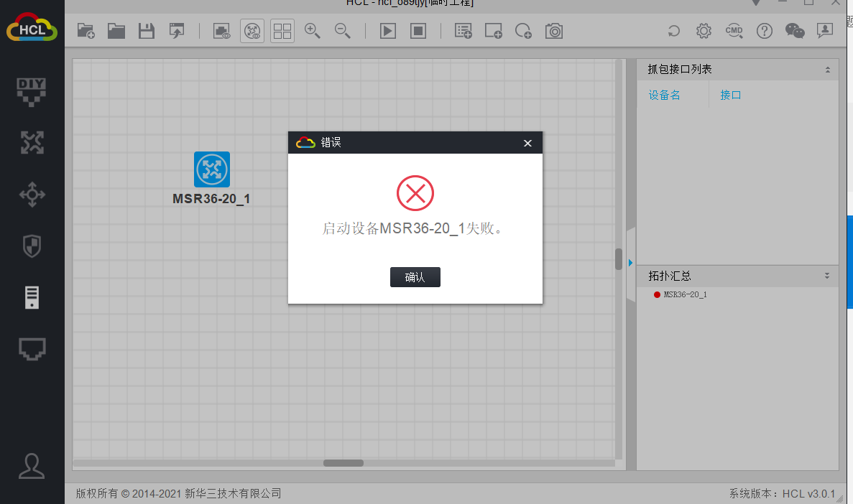Toggle device name display
Image resolution: width=853 pixels, height=504 pixels.
pos(252,31)
